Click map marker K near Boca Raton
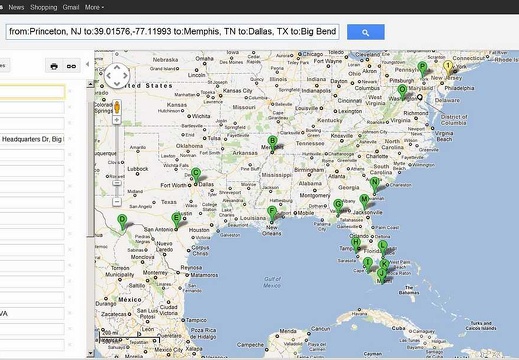This screenshot has height=360, width=519. (384, 264)
